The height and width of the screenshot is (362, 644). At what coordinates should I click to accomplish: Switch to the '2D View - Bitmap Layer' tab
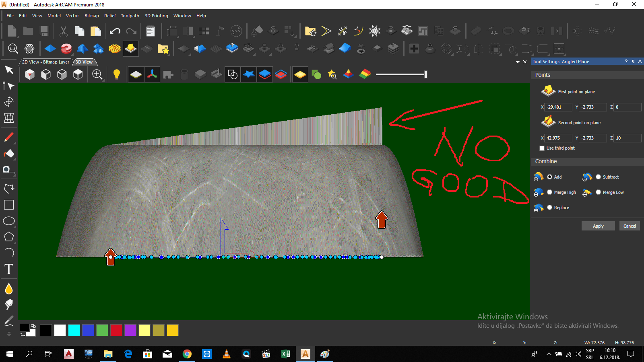pyautogui.click(x=45, y=62)
